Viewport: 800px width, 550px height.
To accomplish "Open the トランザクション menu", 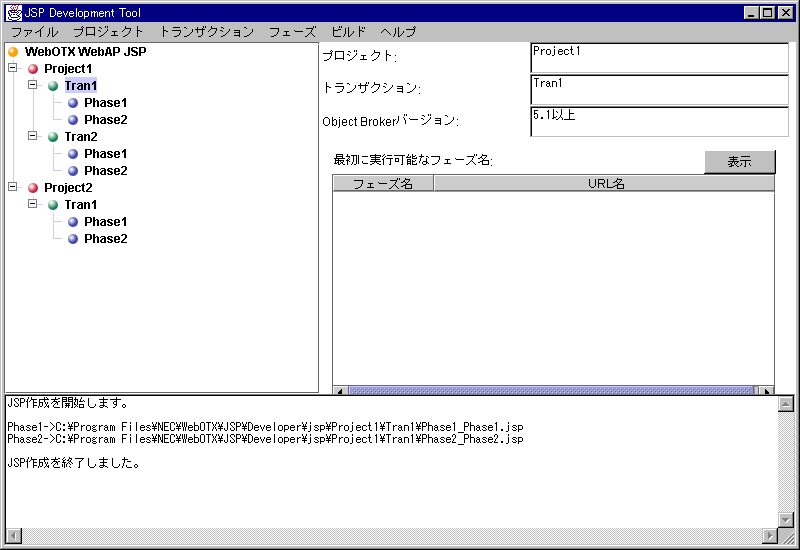I will point(207,32).
